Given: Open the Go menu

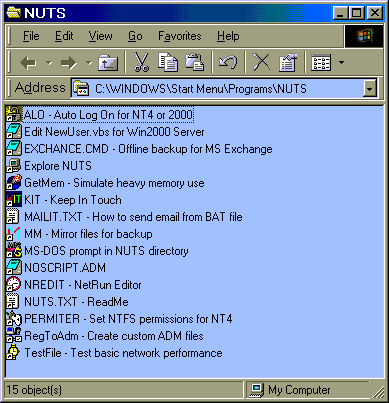Looking at the screenshot, I should 135,36.
